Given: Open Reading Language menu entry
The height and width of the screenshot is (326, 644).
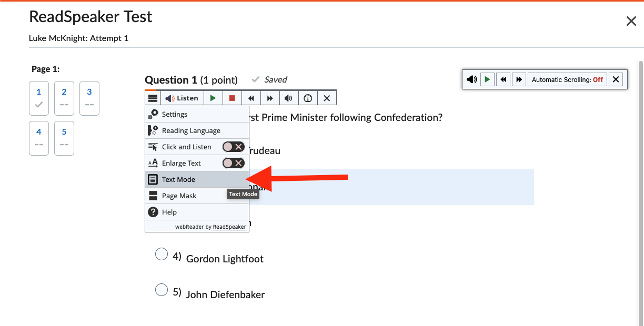Looking at the screenshot, I should (x=191, y=130).
